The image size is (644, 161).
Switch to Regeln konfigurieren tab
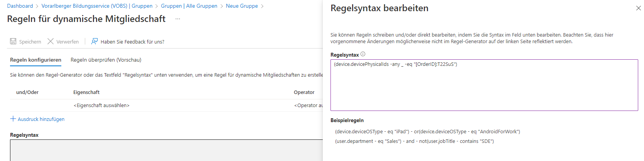[x=35, y=60]
